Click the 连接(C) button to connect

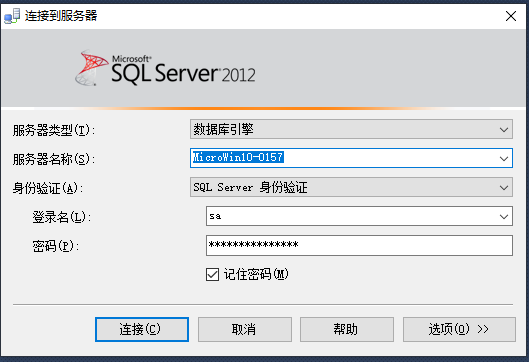[142, 329]
